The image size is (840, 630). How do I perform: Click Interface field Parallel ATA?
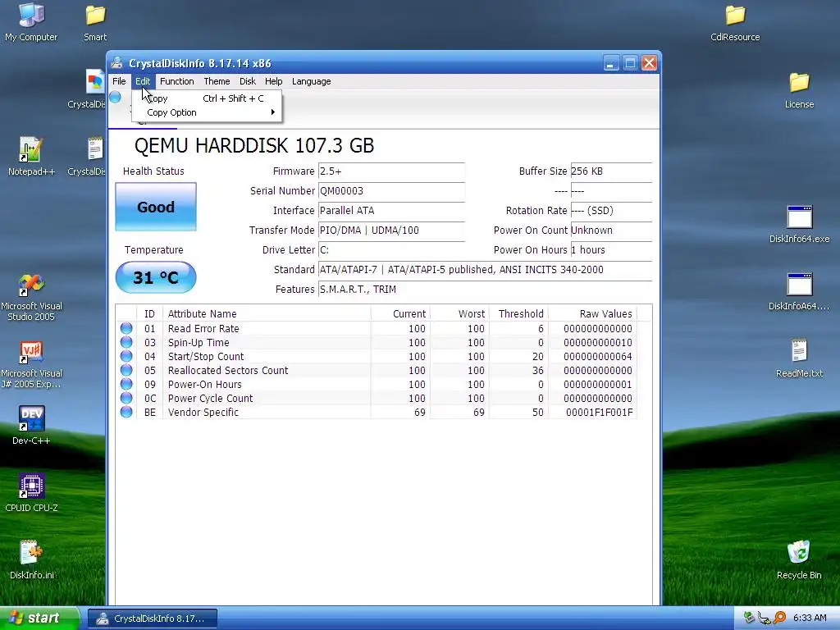(x=391, y=211)
